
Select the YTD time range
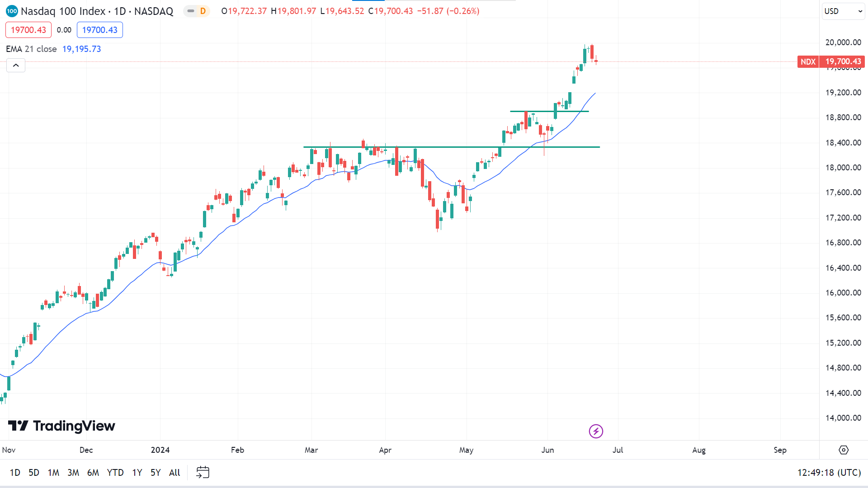coord(115,473)
